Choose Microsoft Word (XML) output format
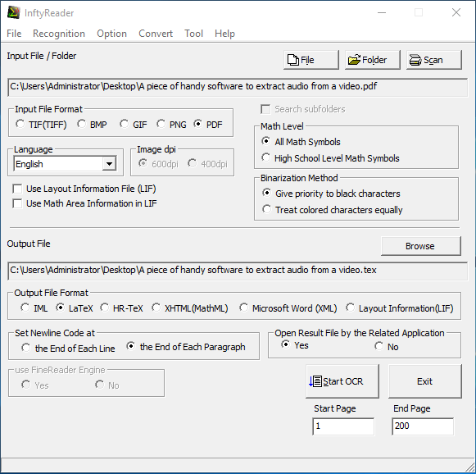The width and height of the screenshot is (476, 474). [243, 308]
